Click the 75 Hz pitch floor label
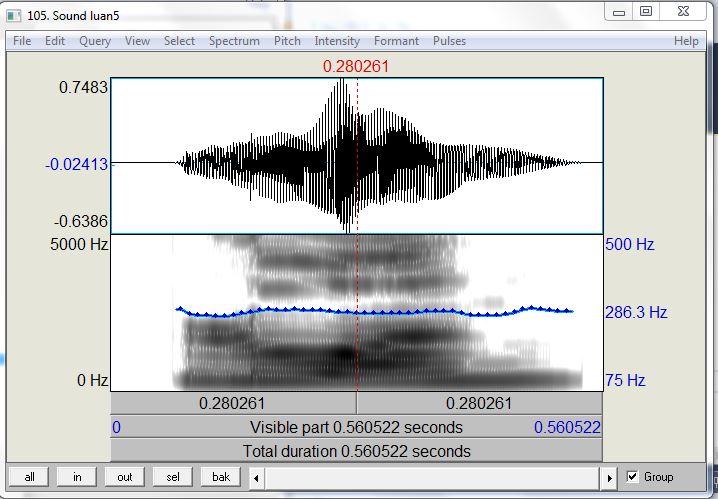 [625, 380]
